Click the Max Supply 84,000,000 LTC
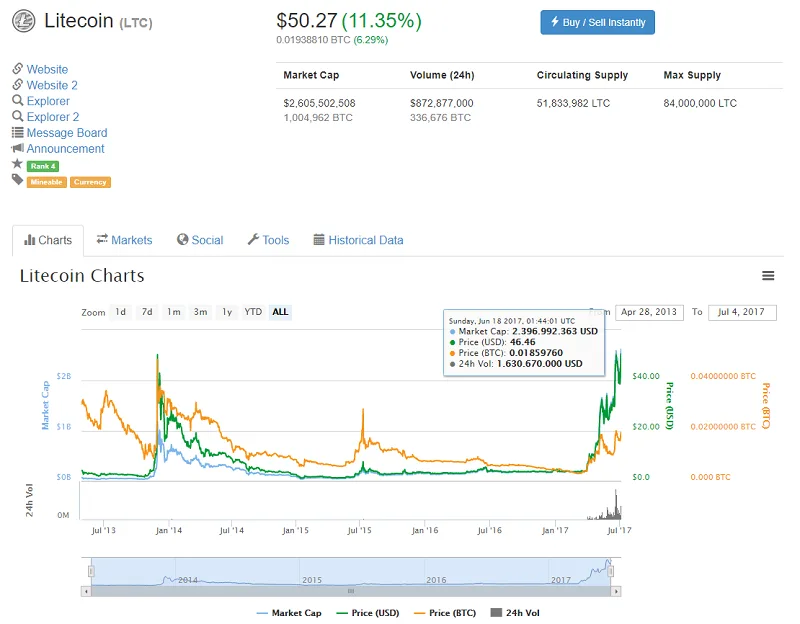Viewport: 800px width, 624px height. 700,103
